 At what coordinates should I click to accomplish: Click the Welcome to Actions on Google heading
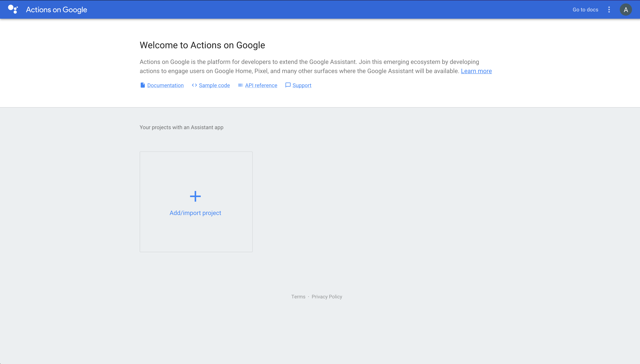click(x=202, y=45)
